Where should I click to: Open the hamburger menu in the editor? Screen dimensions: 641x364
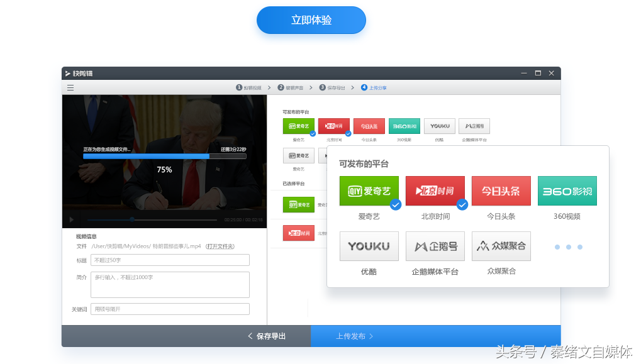click(70, 88)
